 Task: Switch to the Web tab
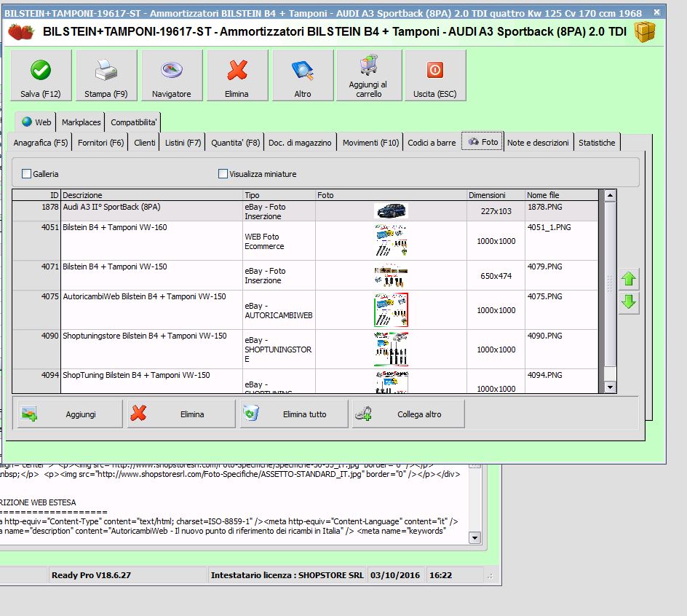[x=36, y=122]
